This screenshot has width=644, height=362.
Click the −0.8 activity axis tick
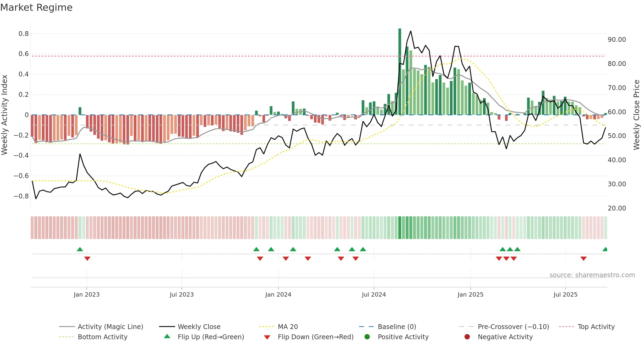21,196
